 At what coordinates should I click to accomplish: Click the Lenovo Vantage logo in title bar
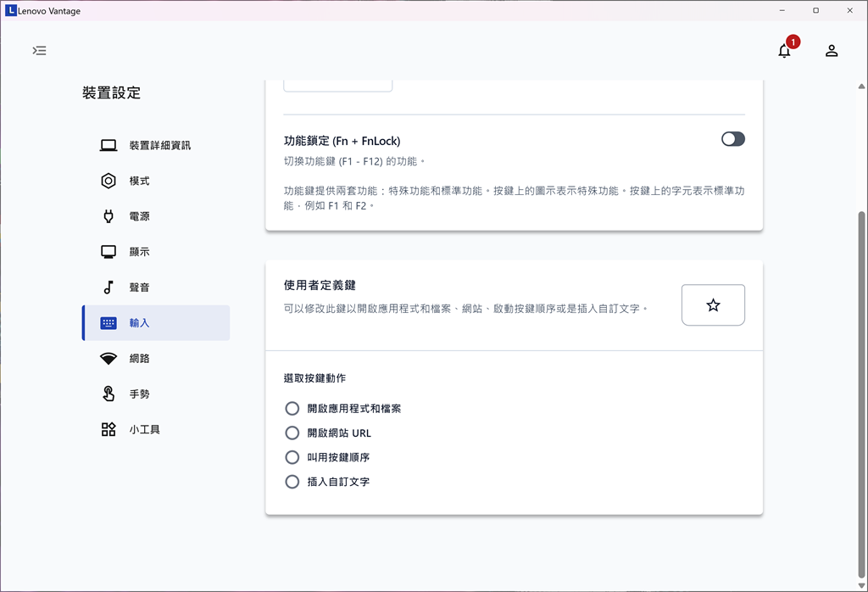[10, 11]
